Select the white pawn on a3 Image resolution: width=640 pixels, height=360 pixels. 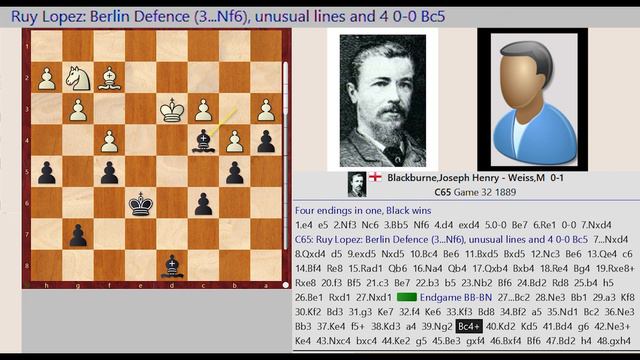[266, 109]
